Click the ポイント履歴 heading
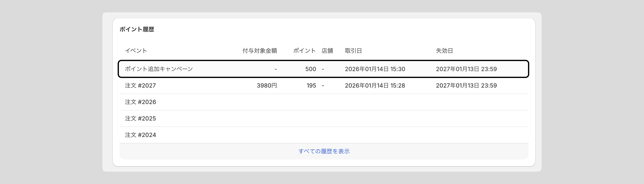This screenshot has width=644, height=184. 137,29
